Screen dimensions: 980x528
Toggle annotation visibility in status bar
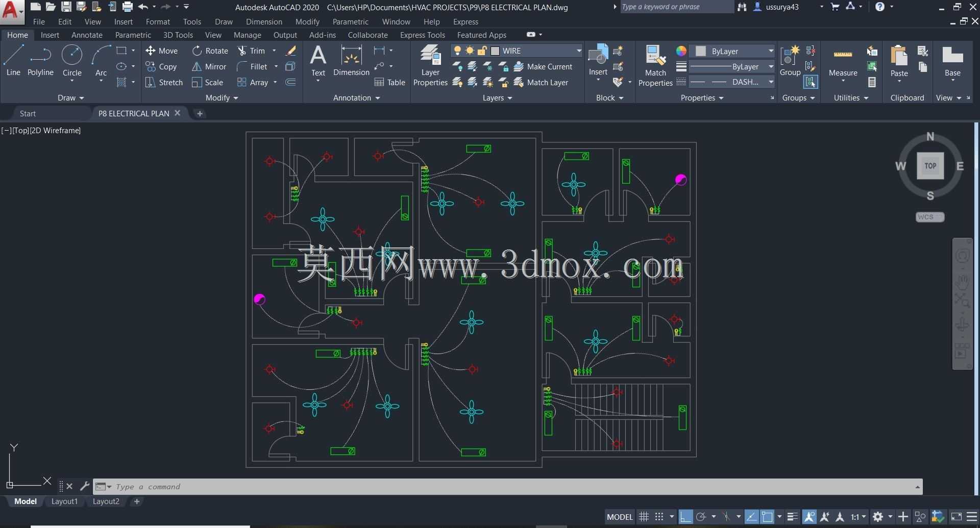(809, 517)
